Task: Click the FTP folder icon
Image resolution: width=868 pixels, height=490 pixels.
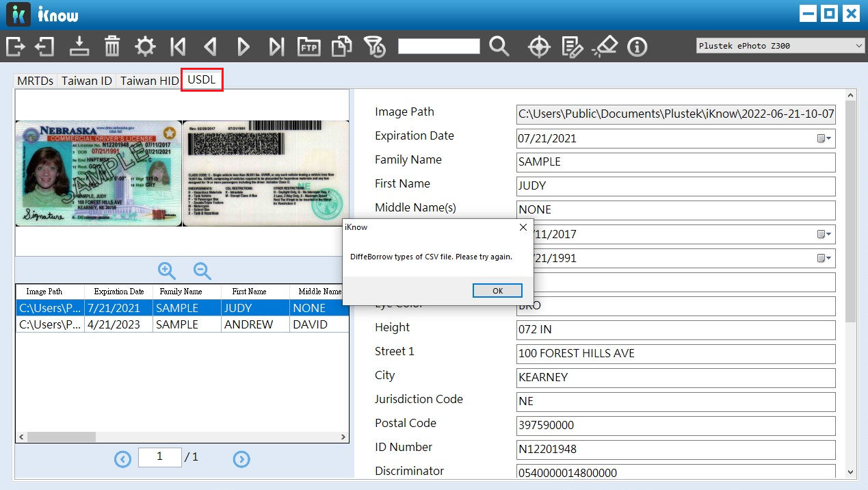Action: click(x=308, y=47)
